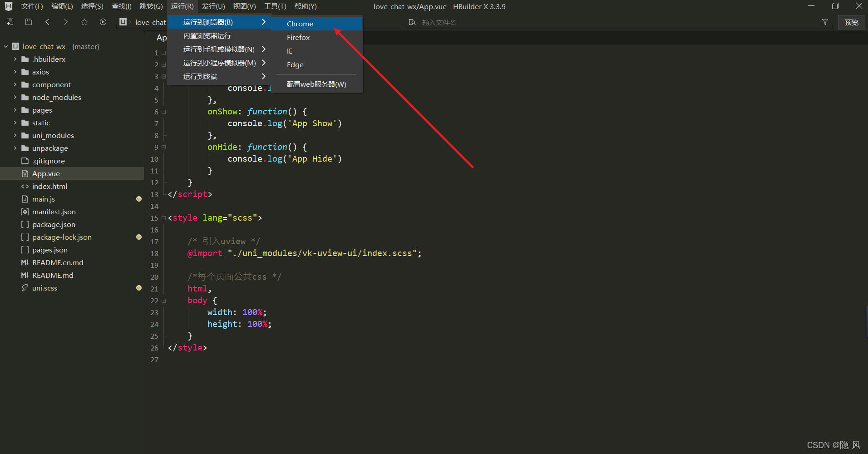Open the 跳转(G) menu
This screenshot has height=454, width=868.
tap(151, 6)
